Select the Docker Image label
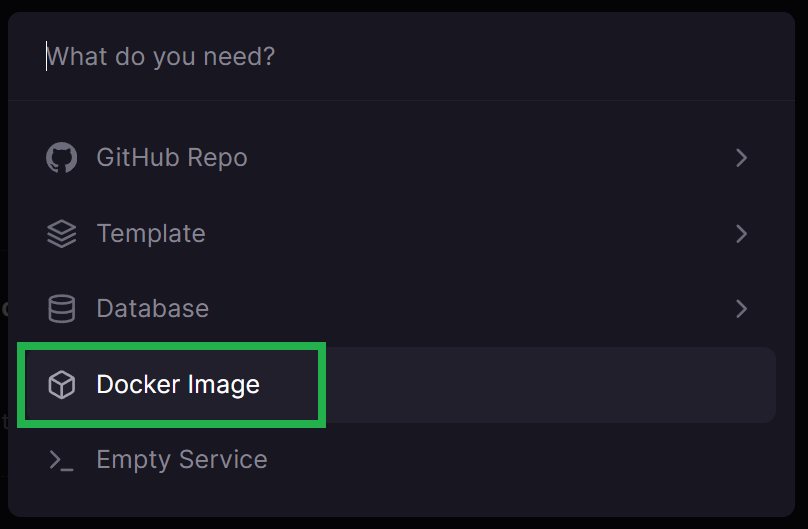 coord(178,385)
